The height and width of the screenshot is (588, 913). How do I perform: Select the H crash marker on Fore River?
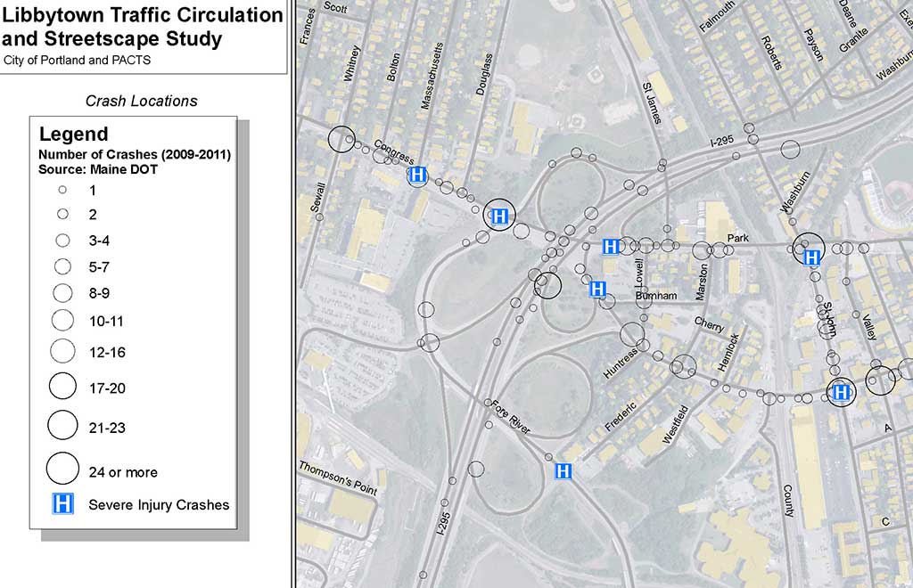(x=563, y=471)
